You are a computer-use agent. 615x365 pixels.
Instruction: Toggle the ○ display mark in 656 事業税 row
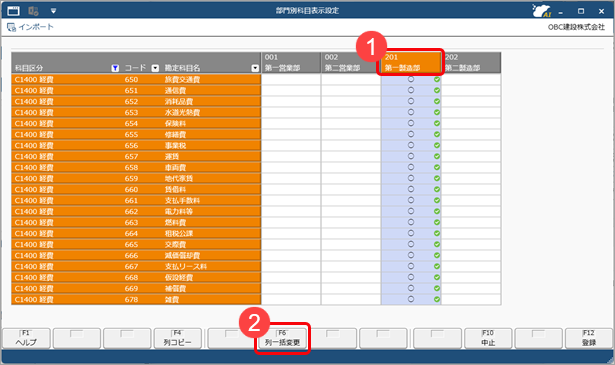[411, 145]
